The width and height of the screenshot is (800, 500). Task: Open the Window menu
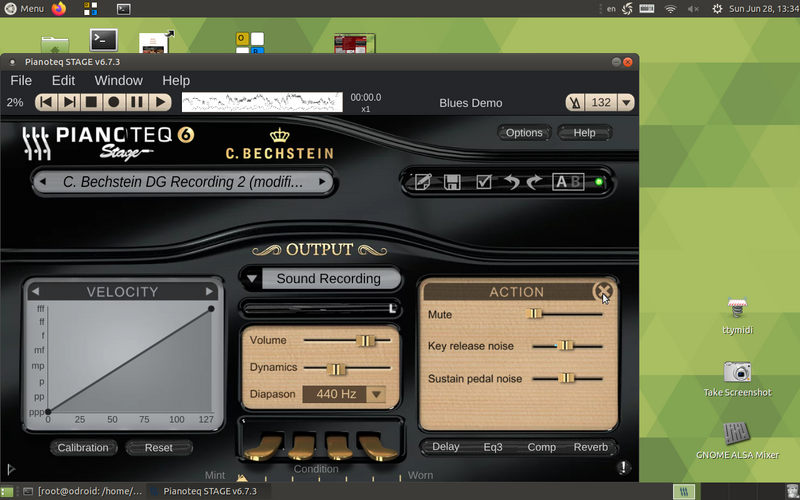point(118,80)
